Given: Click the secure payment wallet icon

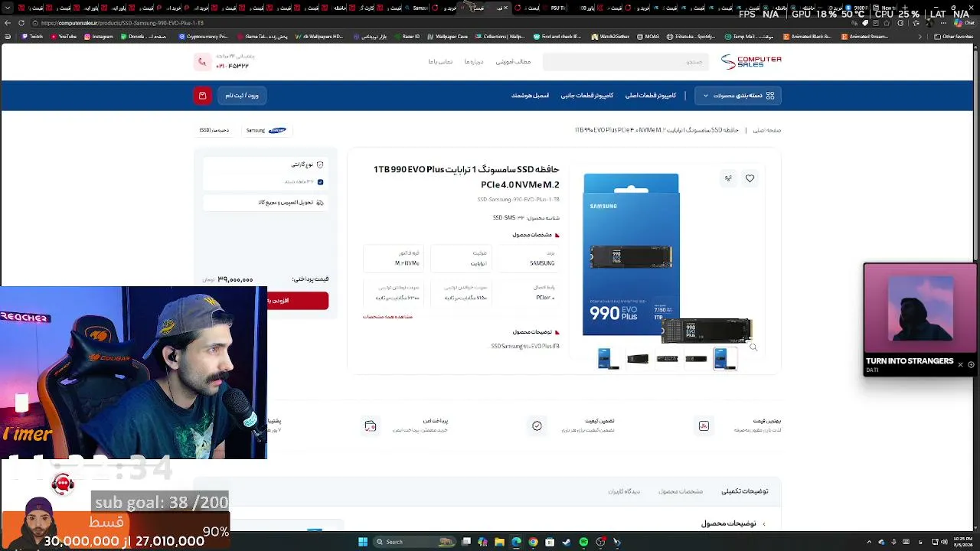Looking at the screenshot, I should [x=371, y=425].
